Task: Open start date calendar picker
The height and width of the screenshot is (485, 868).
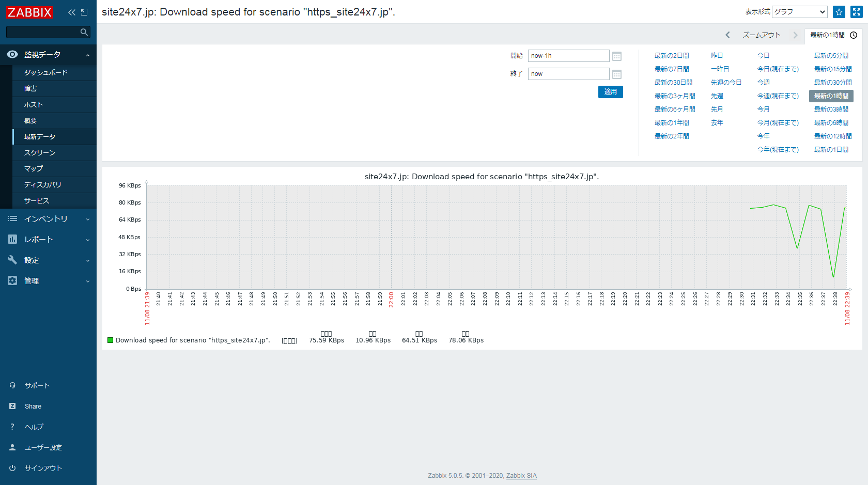Action: point(617,56)
